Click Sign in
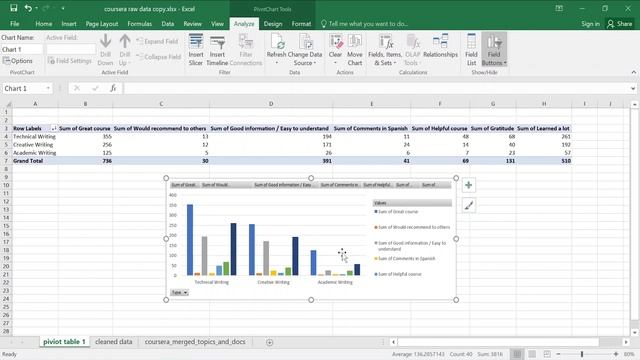The height and width of the screenshot is (360, 640). pyautogui.click(x=590, y=24)
